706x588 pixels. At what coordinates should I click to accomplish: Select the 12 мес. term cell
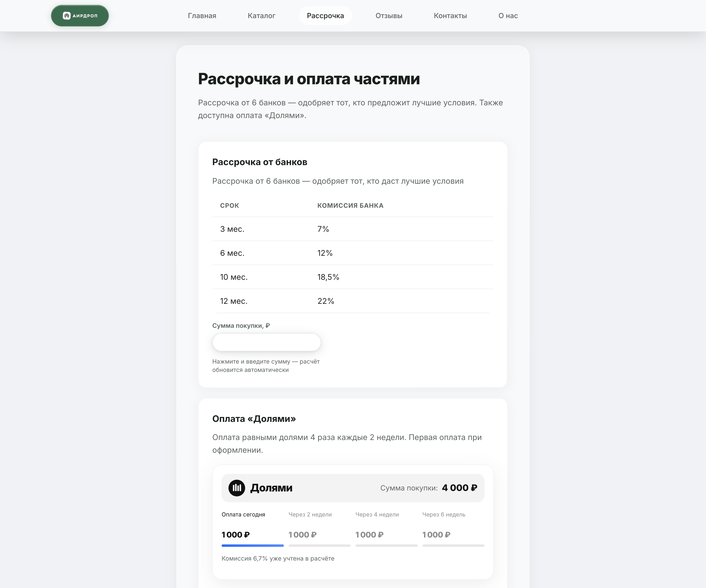coord(234,301)
